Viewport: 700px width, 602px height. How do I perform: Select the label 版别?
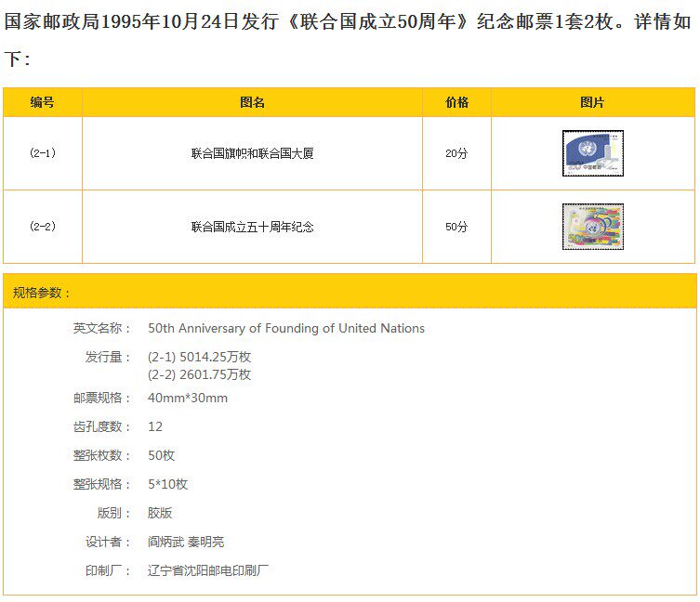113,513
